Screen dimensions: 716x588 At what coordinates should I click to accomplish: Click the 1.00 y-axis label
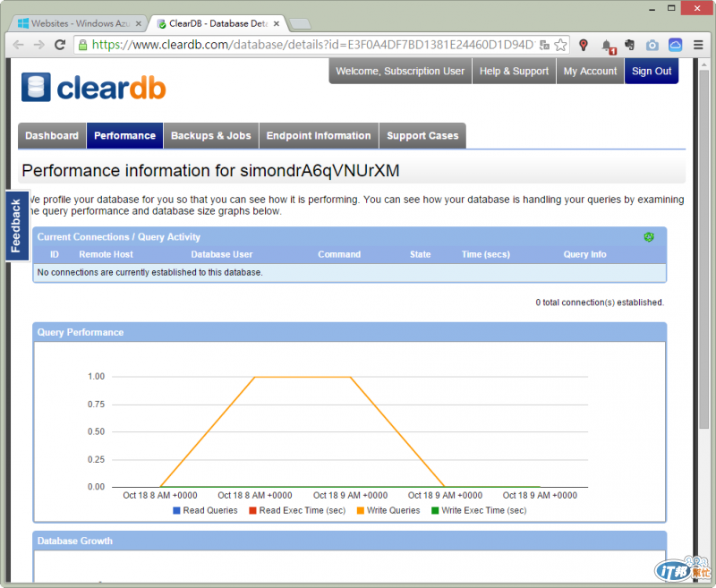coord(96,377)
